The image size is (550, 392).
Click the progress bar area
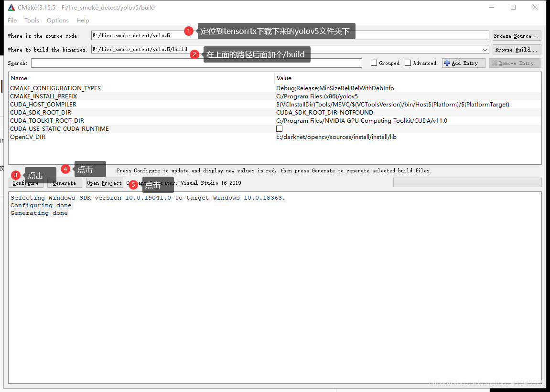pyautogui.click(x=467, y=182)
